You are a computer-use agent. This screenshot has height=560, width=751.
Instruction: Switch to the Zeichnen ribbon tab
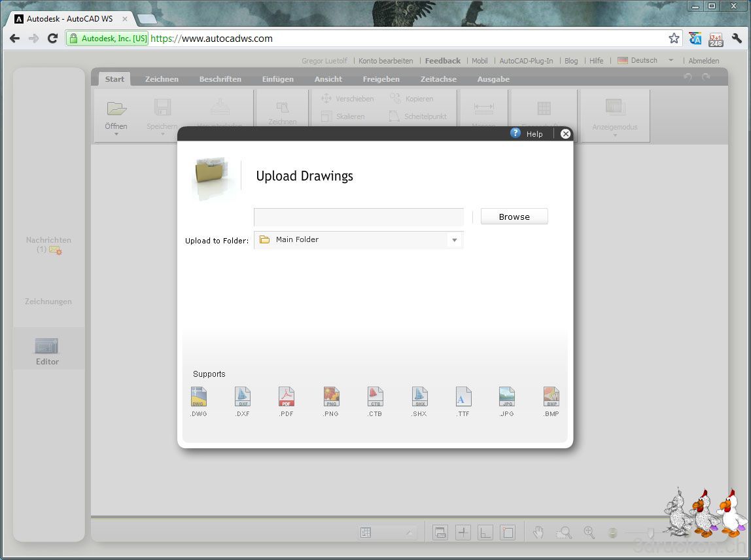click(x=162, y=79)
